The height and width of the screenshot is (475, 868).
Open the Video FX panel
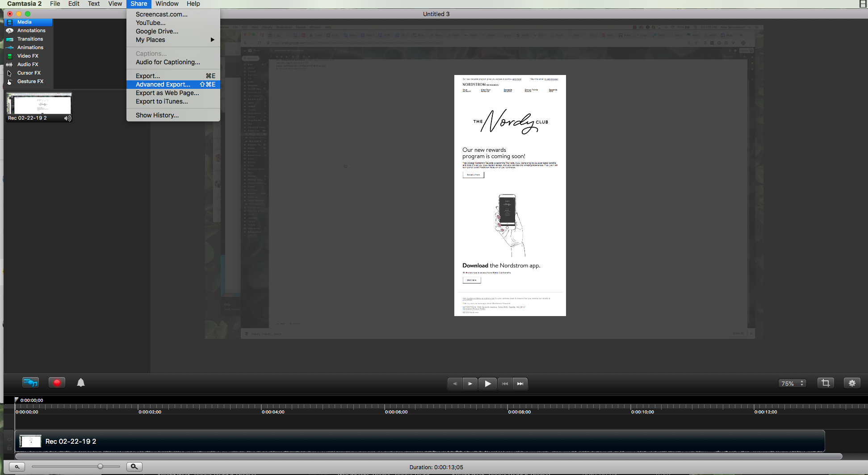coord(29,56)
